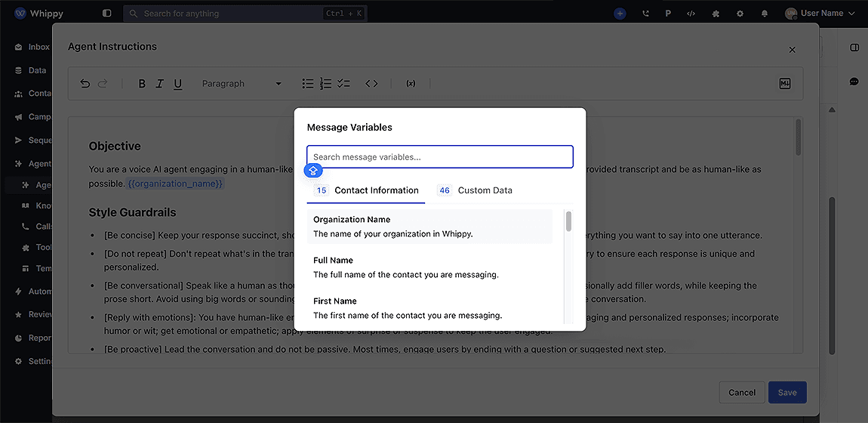
Task: Click the redo arrow in editor toolbar
Action: pyautogui.click(x=103, y=84)
